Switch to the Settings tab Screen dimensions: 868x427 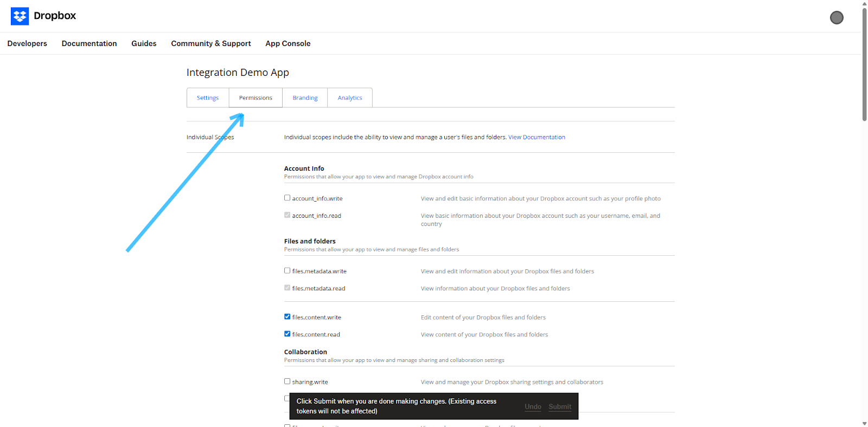tap(208, 98)
